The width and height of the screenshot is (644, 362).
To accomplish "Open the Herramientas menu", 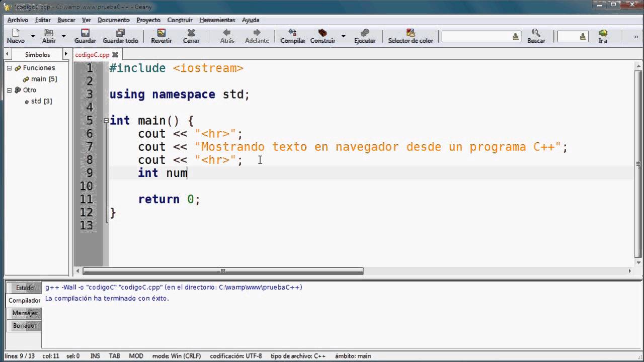I will coord(217,20).
